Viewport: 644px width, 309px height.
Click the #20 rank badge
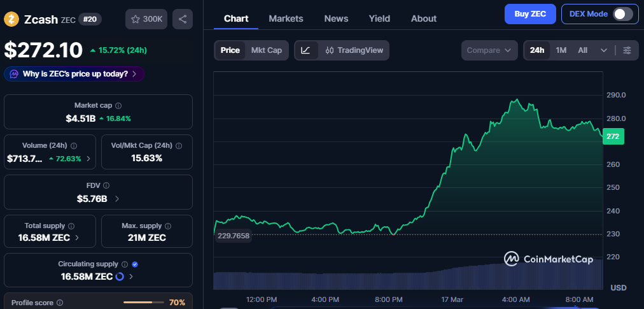(x=90, y=19)
